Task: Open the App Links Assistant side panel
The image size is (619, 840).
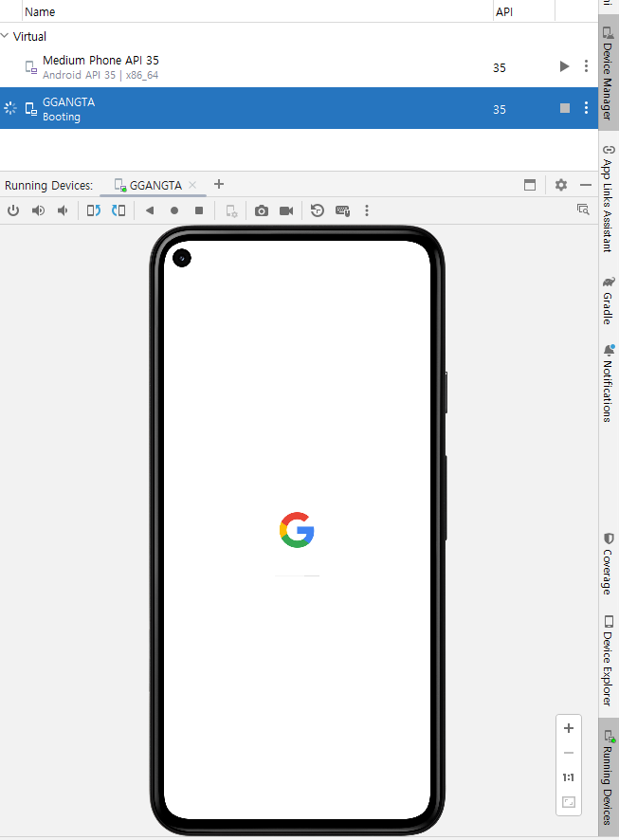Action: [609, 199]
